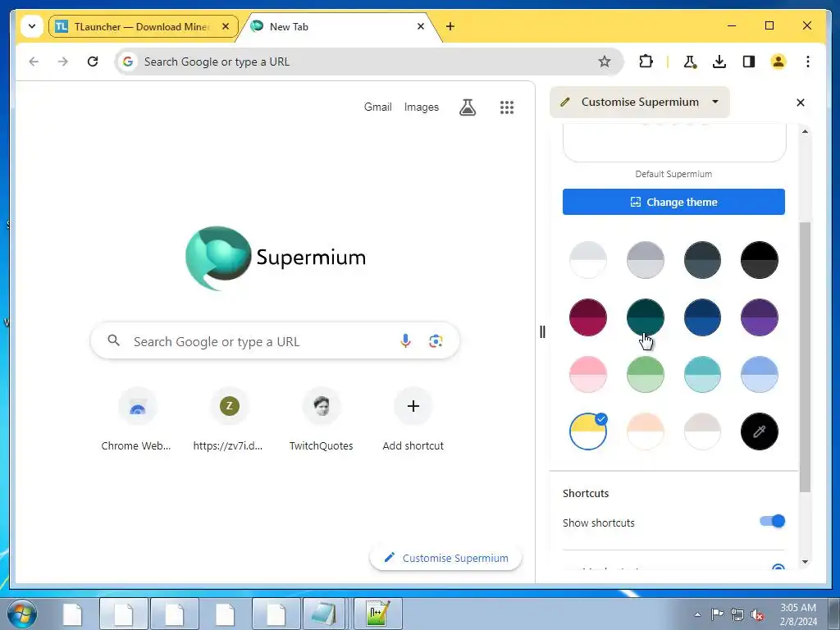The image size is (840, 630).
Task: Reload the current page
Action: click(93, 62)
